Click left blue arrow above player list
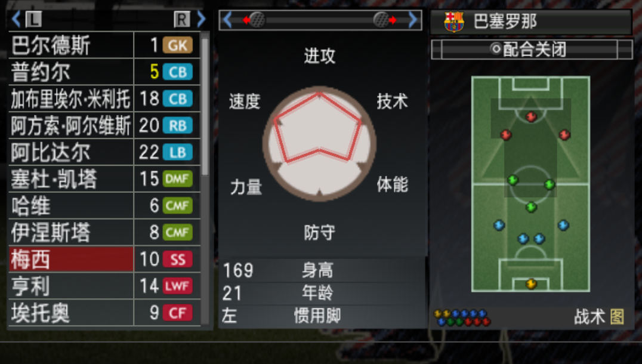 point(16,19)
